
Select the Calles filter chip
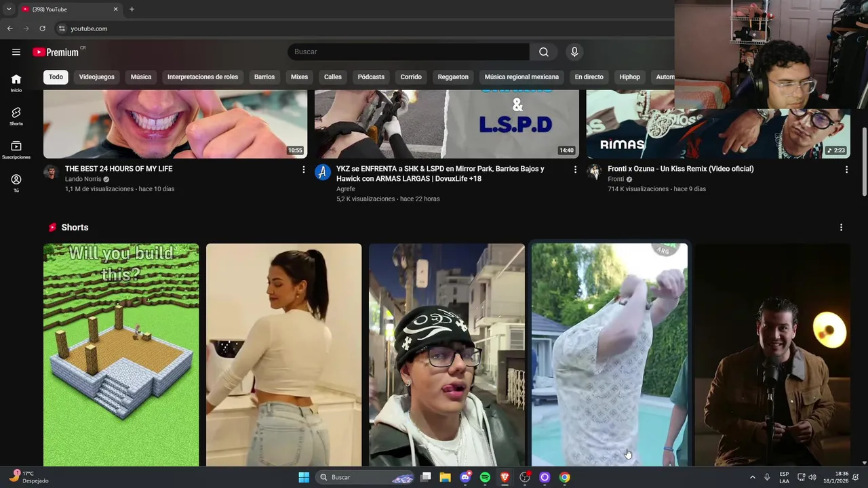click(x=332, y=77)
